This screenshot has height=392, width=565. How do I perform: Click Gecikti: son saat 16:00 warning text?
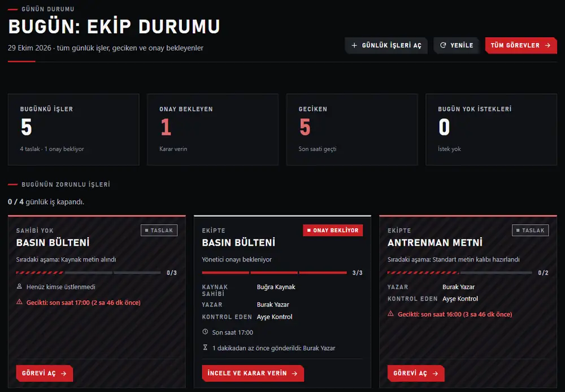tap(455, 314)
